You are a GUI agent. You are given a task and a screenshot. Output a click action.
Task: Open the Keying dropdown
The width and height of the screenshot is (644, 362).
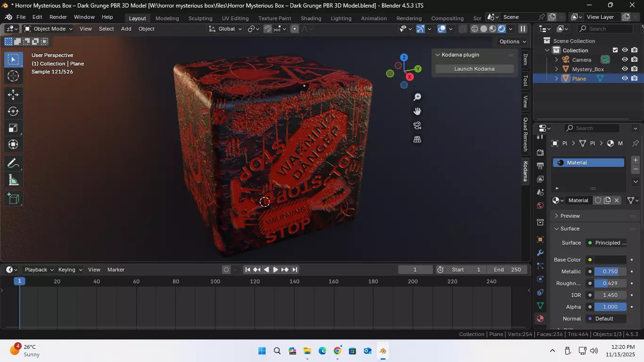pos(70,270)
